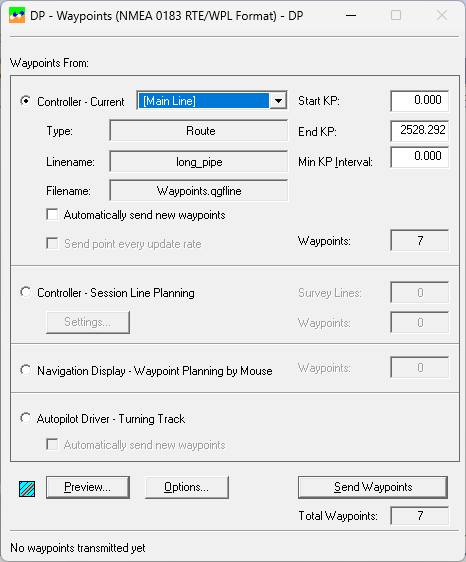Open the Main Line dropdown arrow
This screenshot has width=466, height=562.
click(x=278, y=101)
